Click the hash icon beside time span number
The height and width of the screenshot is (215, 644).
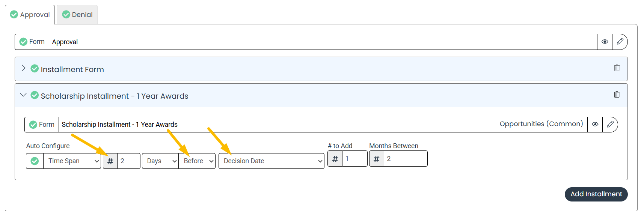[110, 161]
